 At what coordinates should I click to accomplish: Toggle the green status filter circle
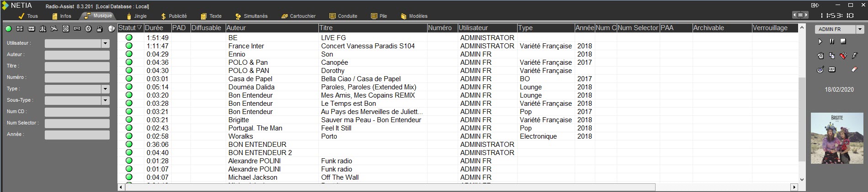(x=9, y=29)
